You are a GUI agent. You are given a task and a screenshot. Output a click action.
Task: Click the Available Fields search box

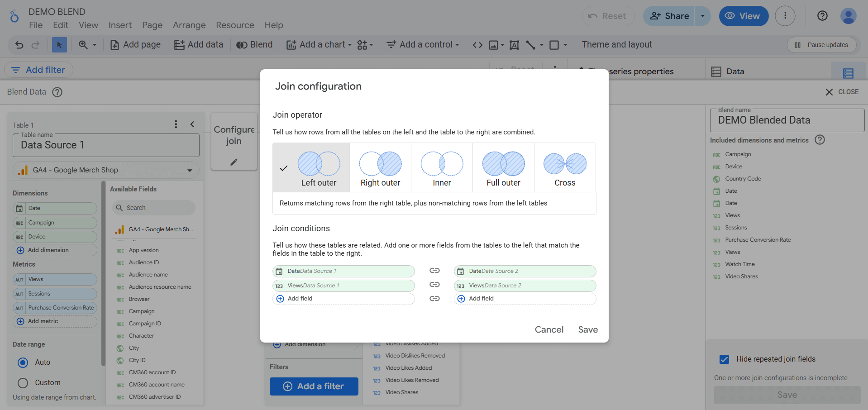[154, 208]
